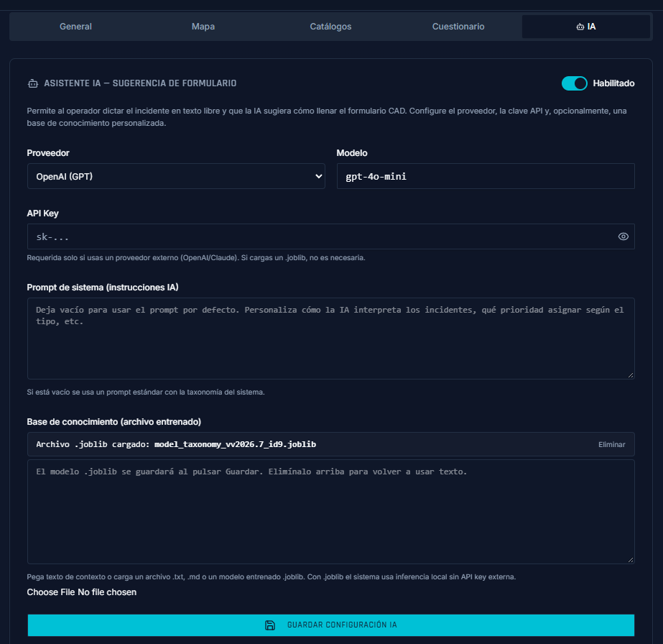Go to the Catálogos tab
This screenshot has width=663, height=644.
(330, 26)
